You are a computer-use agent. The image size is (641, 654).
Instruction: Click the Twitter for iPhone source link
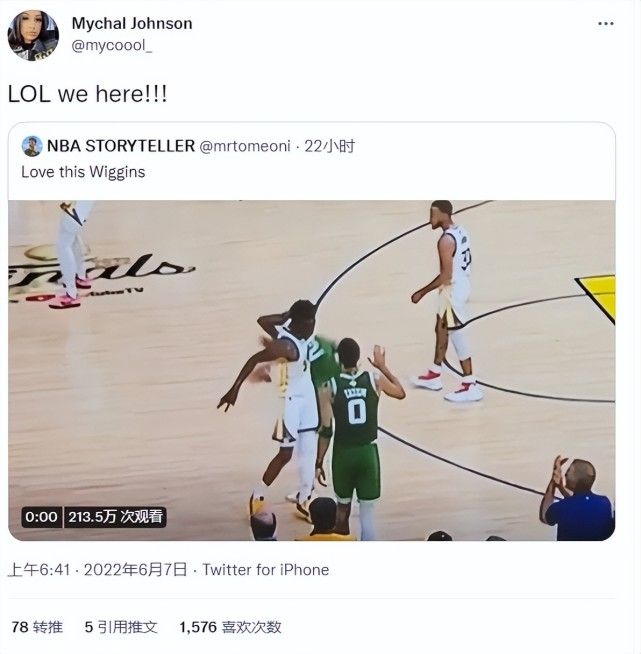coord(265,570)
